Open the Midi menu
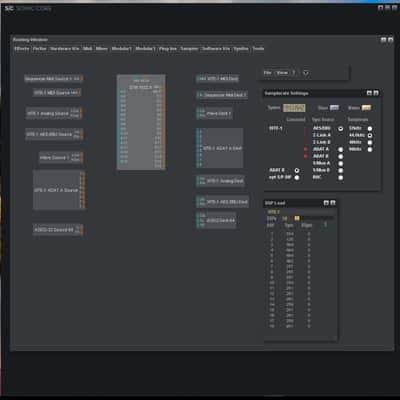400x400 pixels. coord(88,49)
